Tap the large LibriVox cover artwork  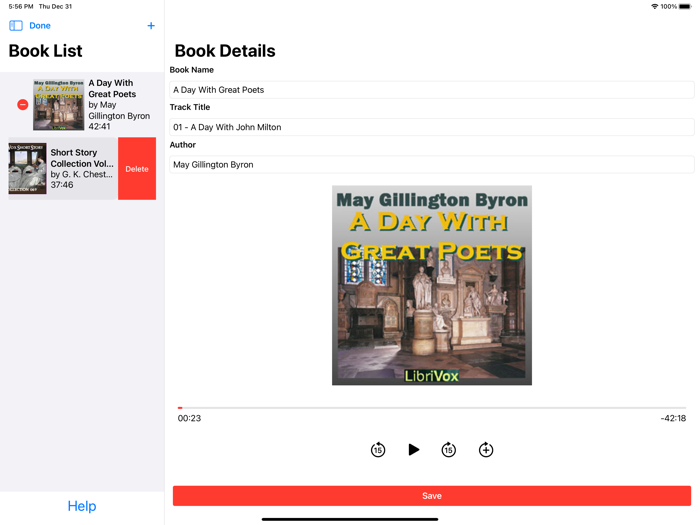point(432,285)
